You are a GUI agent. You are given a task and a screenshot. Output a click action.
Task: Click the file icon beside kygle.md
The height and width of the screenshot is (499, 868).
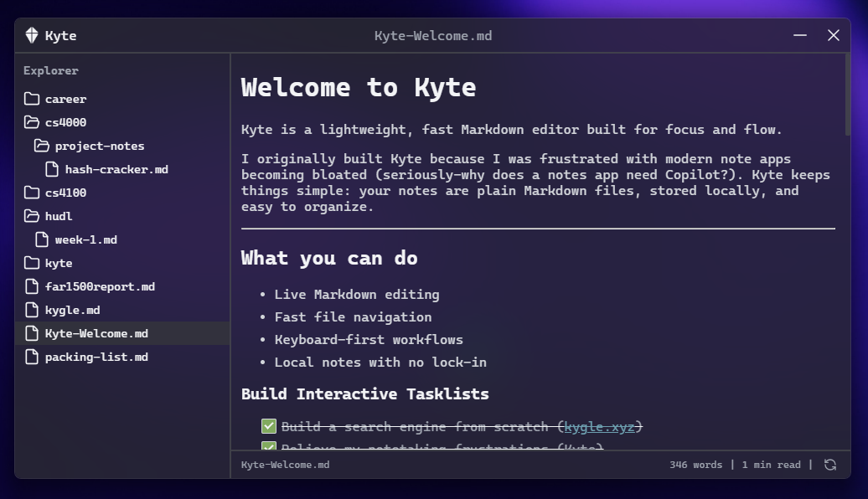point(32,311)
